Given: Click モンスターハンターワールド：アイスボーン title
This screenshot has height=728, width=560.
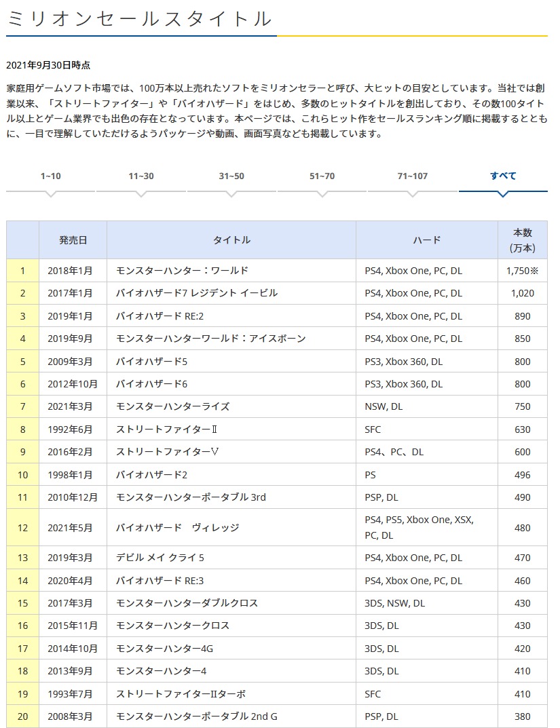Looking at the screenshot, I should coord(211,339).
